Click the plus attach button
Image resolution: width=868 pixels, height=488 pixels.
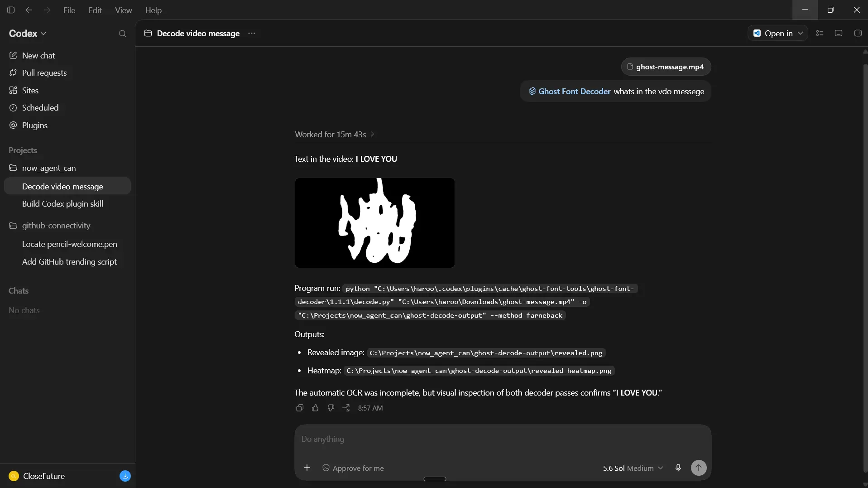coord(307,468)
